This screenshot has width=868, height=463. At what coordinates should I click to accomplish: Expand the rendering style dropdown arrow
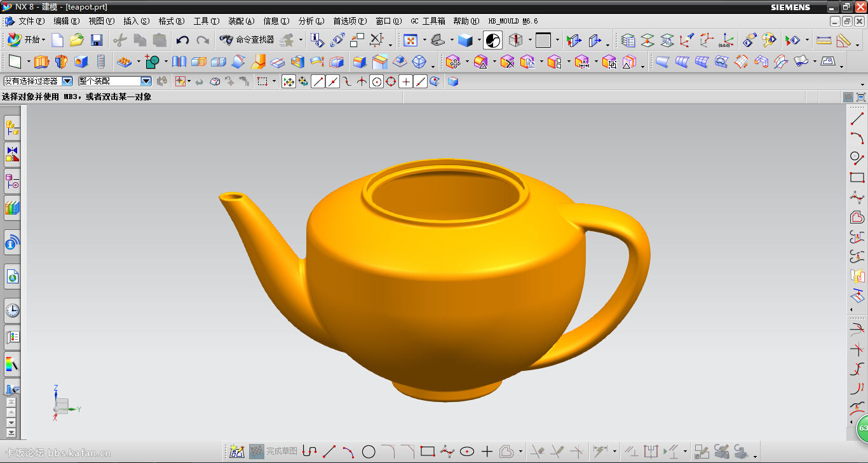480,41
